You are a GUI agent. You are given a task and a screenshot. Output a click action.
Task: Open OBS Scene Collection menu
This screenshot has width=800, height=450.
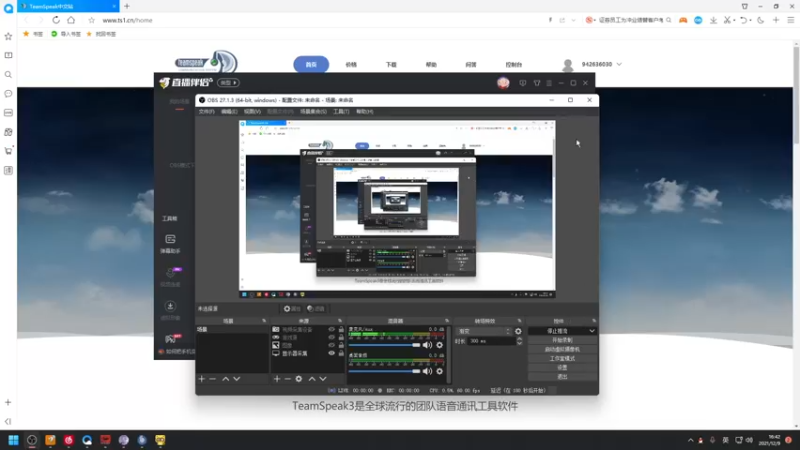[313, 111]
